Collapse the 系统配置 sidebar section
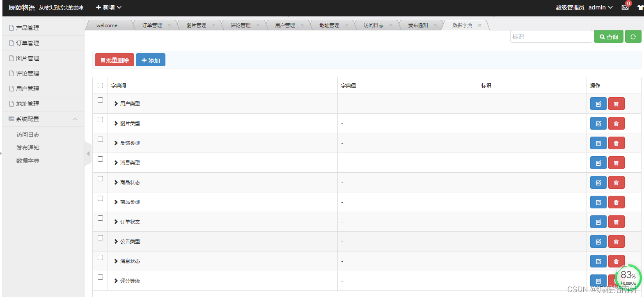 click(43, 119)
